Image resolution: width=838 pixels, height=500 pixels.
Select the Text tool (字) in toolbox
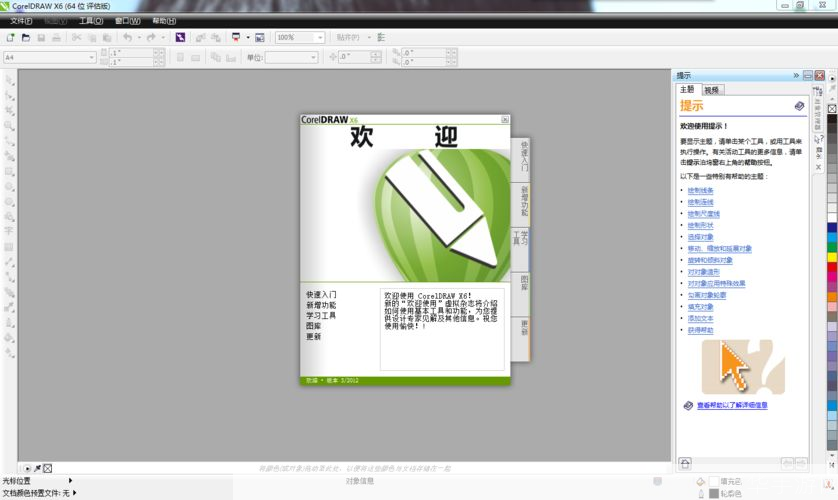coord(9,231)
